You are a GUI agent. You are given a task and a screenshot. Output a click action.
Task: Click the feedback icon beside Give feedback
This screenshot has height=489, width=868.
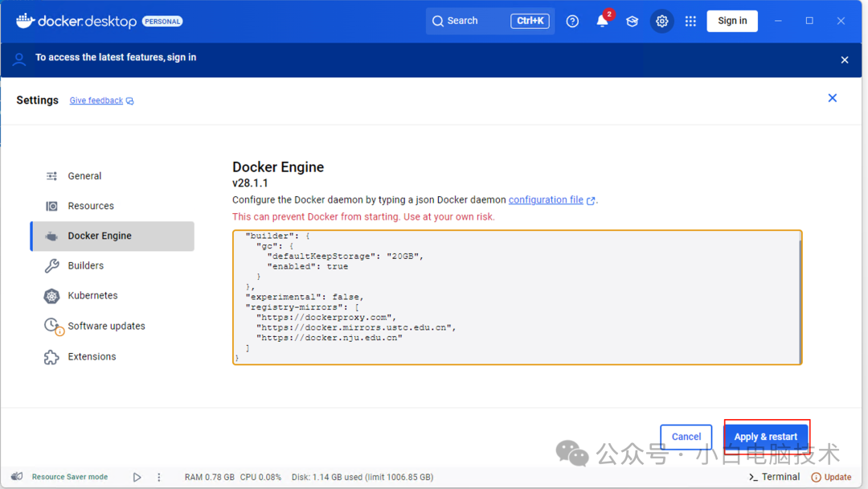129,101
